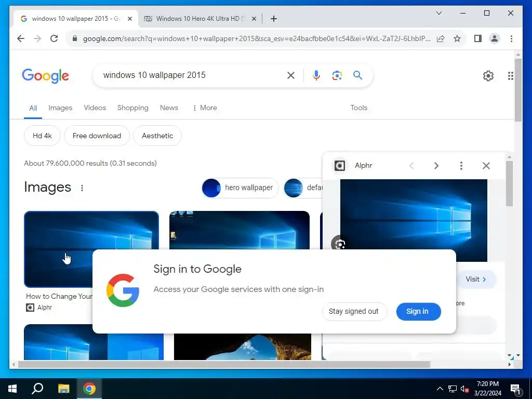Open the desktop screenshot wallpaper thumbnail
The width and height of the screenshot is (532, 399).
click(239, 230)
